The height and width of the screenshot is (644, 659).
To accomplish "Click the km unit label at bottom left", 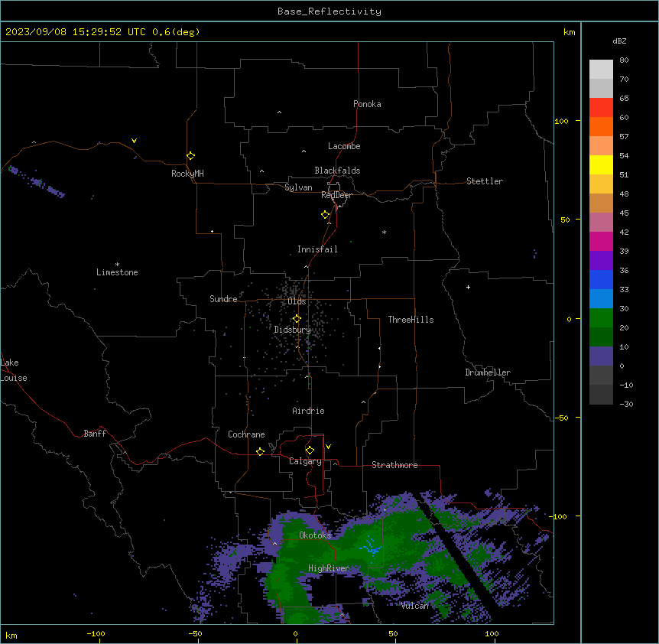I will 11,635.
